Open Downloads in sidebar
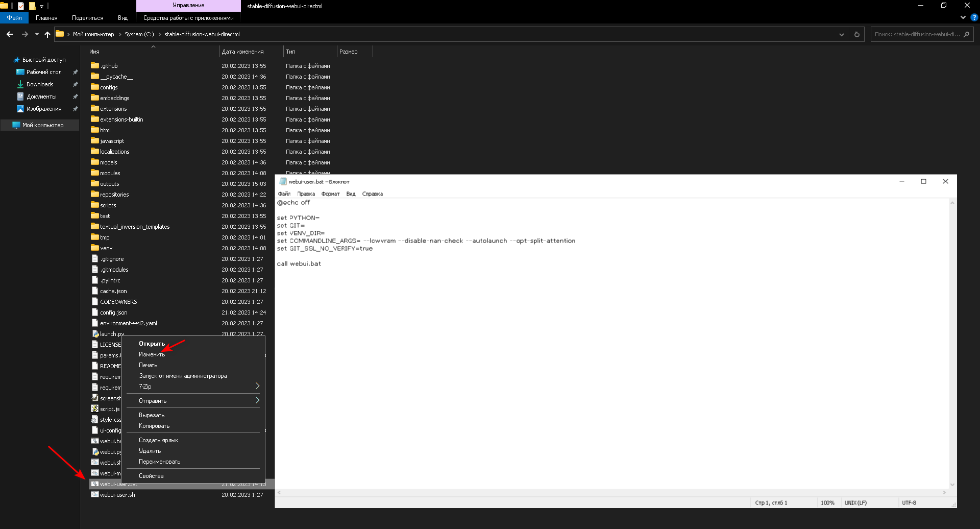The image size is (980, 529). [x=40, y=84]
